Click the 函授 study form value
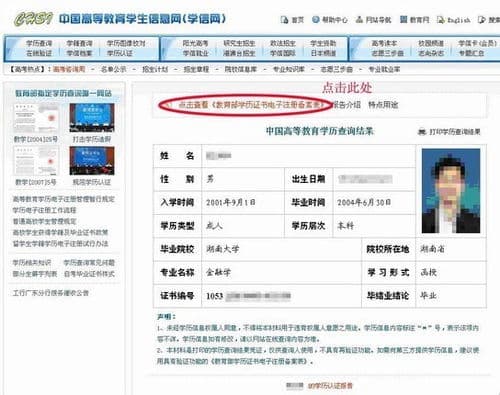 [428, 272]
